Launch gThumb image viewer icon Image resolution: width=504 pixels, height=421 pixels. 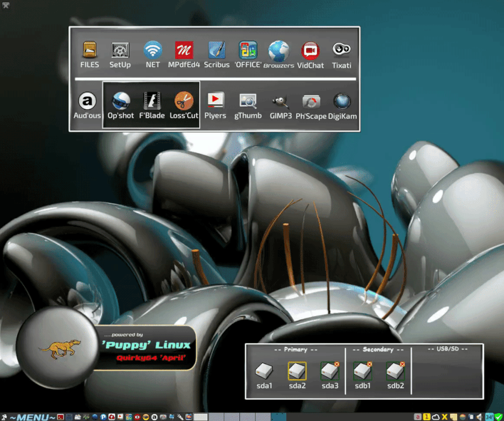(x=248, y=101)
